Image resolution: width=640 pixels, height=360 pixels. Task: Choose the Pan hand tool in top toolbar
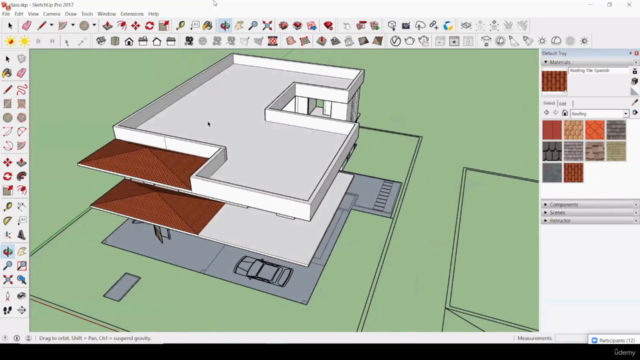(x=239, y=26)
